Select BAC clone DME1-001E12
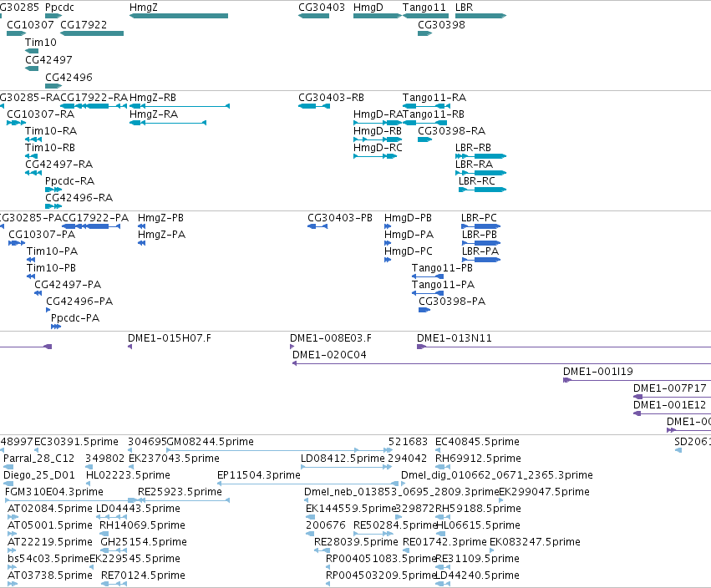The width and height of the screenshot is (711, 588). 672,413
